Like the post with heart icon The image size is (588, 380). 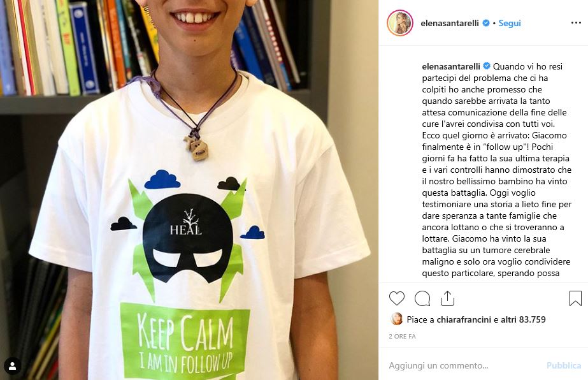tap(397, 298)
